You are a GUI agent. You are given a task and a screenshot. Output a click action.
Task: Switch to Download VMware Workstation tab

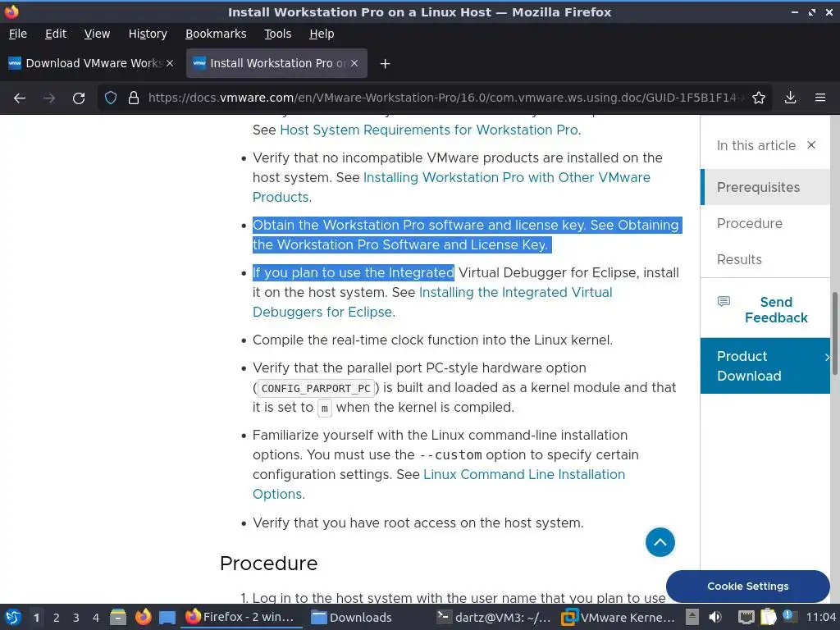click(91, 63)
